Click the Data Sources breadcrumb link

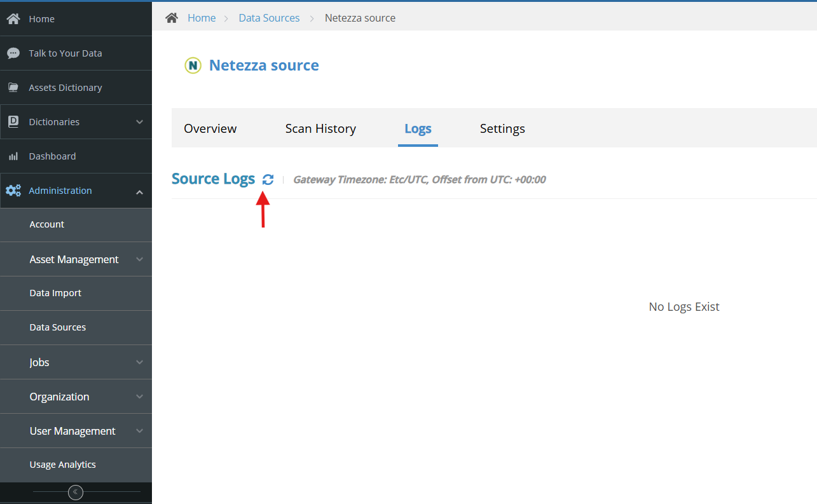[x=269, y=18]
